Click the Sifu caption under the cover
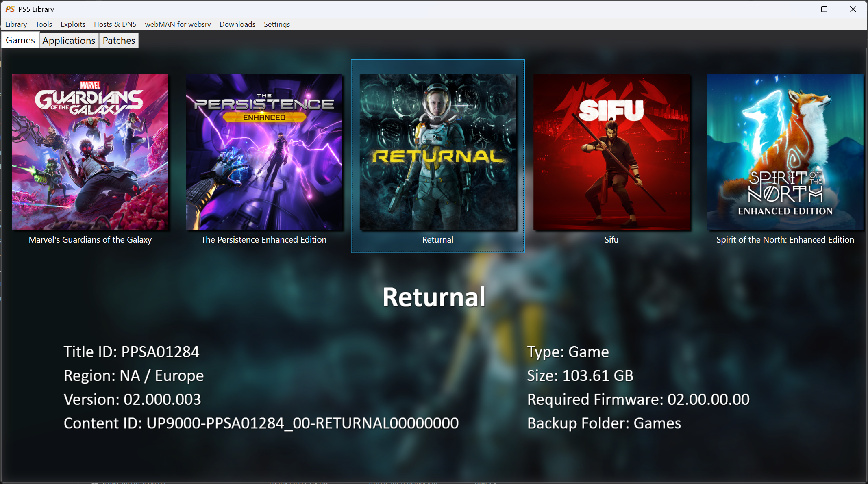Viewport: 868px width, 484px height. click(x=611, y=240)
